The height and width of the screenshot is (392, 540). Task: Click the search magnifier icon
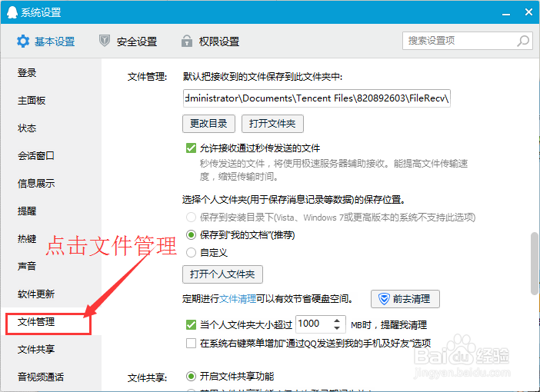523,41
